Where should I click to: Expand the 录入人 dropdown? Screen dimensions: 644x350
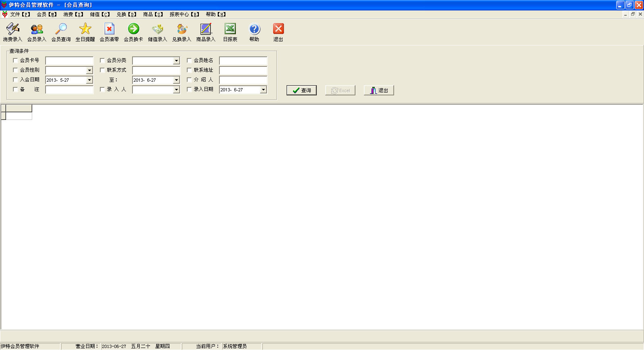tap(176, 90)
